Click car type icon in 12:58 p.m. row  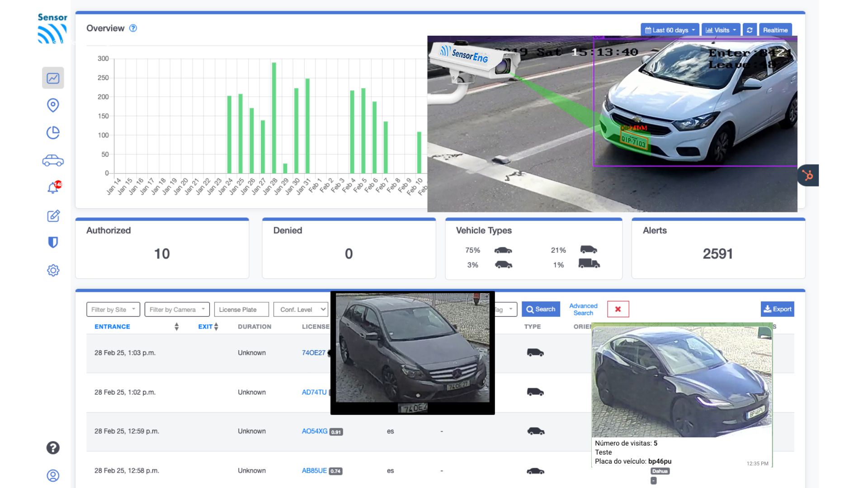point(535,471)
